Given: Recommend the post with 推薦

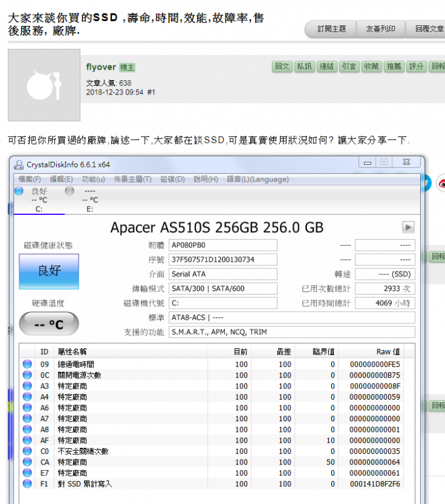Looking at the screenshot, I should click(x=394, y=67).
